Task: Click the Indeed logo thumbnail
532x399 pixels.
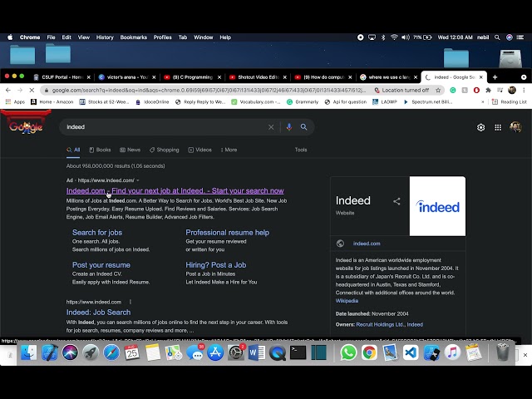Action: point(437,206)
